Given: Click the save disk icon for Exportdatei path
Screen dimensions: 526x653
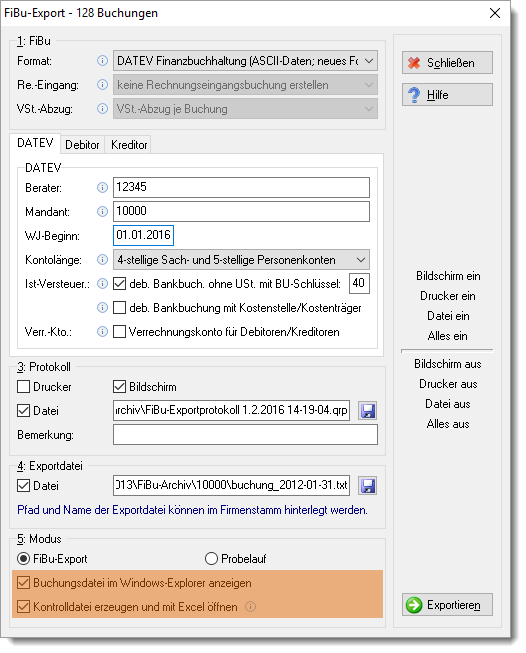Looking at the screenshot, I should pos(368,486).
